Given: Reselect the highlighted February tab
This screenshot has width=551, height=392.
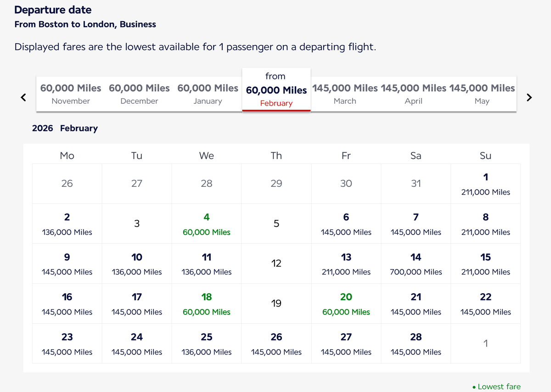Looking at the screenshot, I should tap(276, 90).
